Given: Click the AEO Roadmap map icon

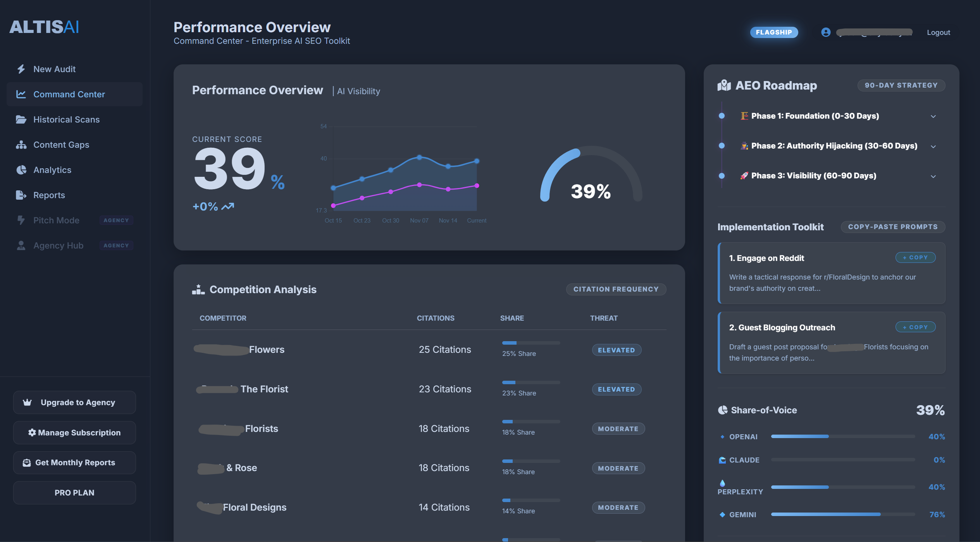Looking at the screenshot, I should click(x=724, y=85).
